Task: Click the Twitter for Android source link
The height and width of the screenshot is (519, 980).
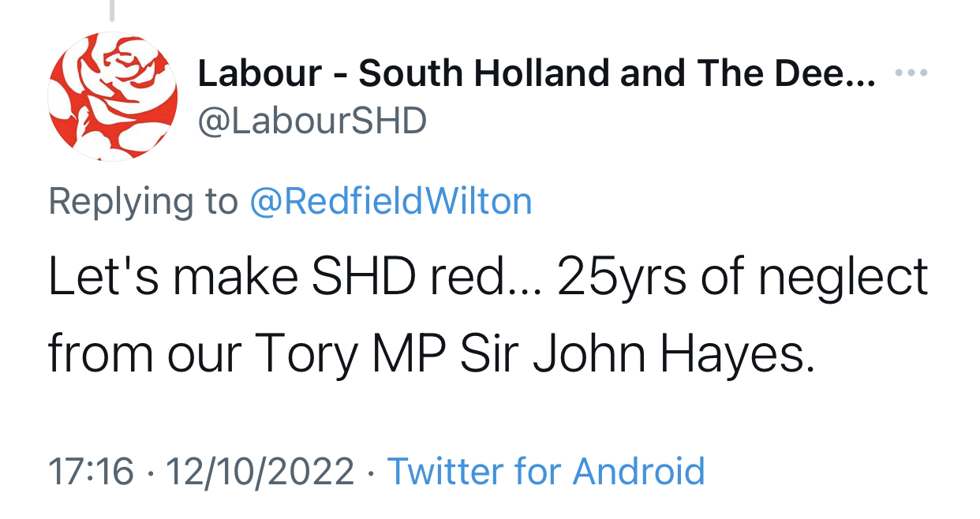Action: pos(546,472)
